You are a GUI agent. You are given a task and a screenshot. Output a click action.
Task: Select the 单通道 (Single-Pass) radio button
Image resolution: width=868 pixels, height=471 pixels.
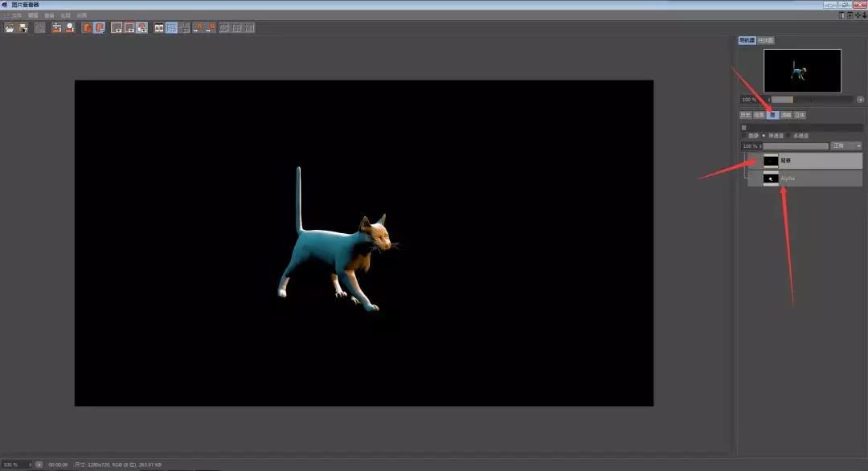(764, 136)
